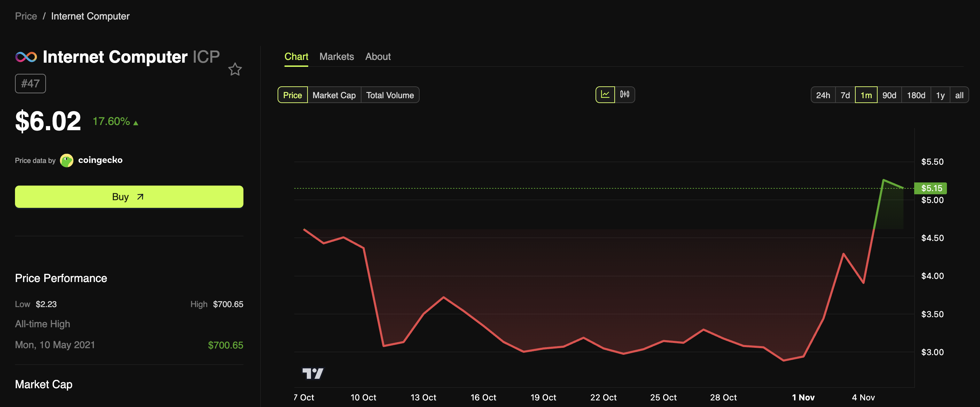Favorite ICP using the star icon
The width and height of the screenshot is (980, 407).
(235, 69)
